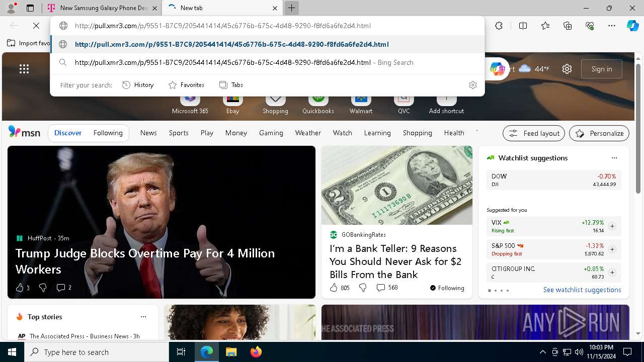Open the Microsoft 365 shortcut
This screenshot has height=362, width=644.
(x=190, y=103)
